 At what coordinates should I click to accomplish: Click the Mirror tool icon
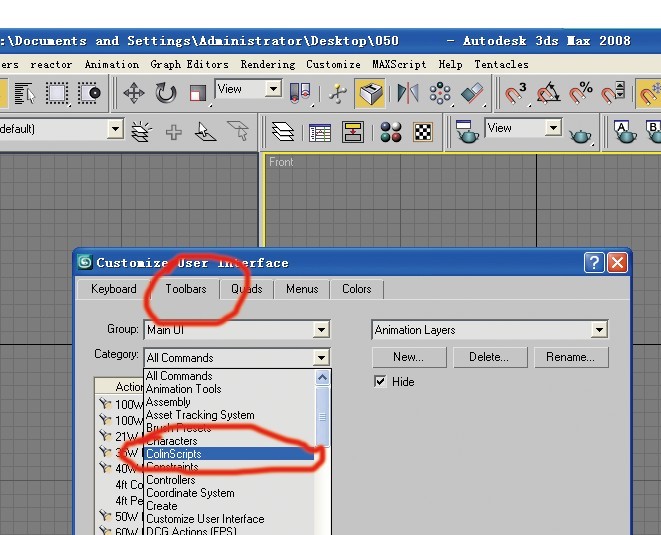408,93
